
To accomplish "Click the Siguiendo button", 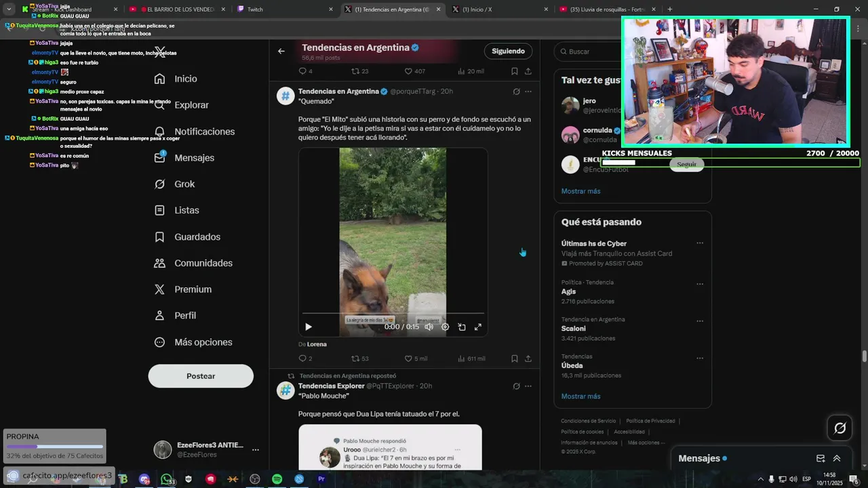I will pyautogui.click(x=509, y=51).
